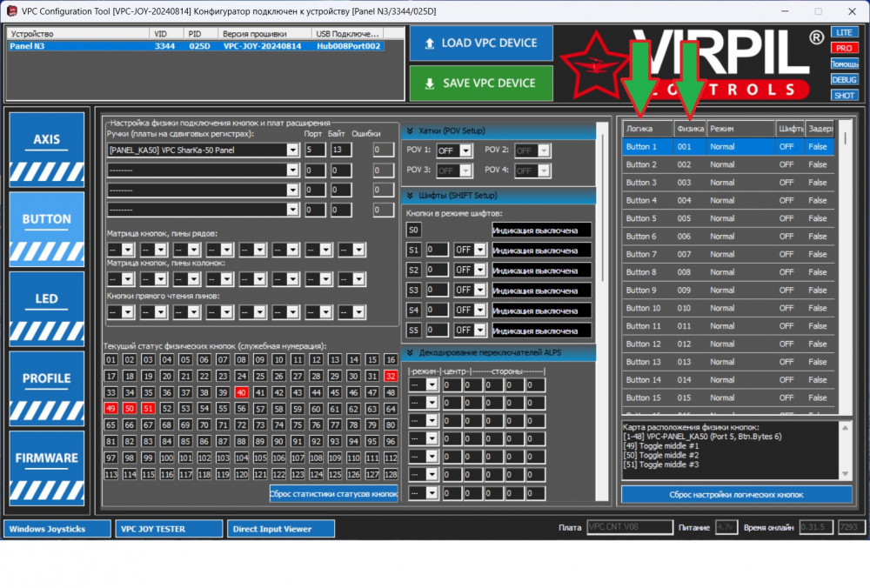870x588 pixels.
Task: Select the Button 10 row
Action: (728, 309)
